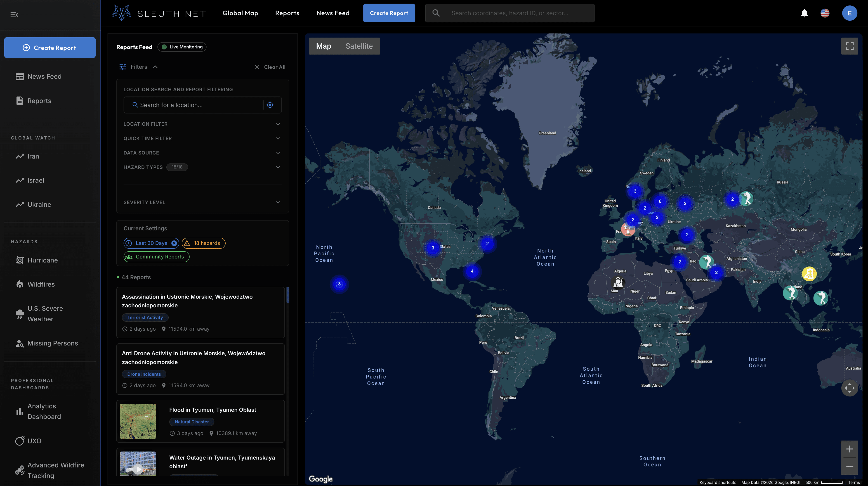Click the Drone Incidents tag
The width and height of the screenshot is (868, 486).
pos(144,374)
